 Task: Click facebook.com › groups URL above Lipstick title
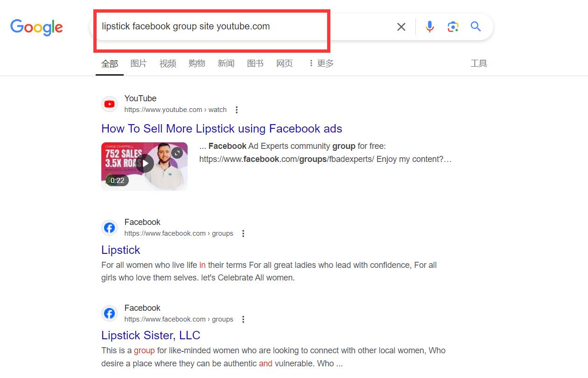[179, 233]
